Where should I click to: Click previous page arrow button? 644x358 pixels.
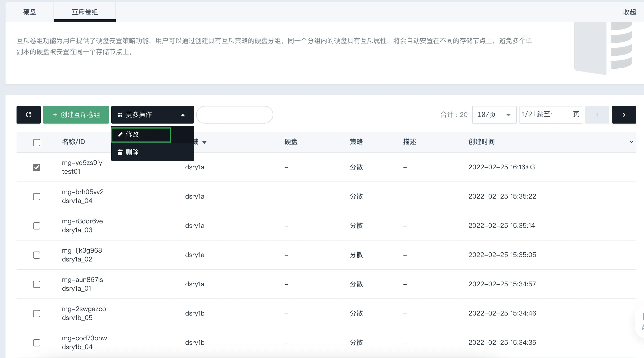coord(597,115)
